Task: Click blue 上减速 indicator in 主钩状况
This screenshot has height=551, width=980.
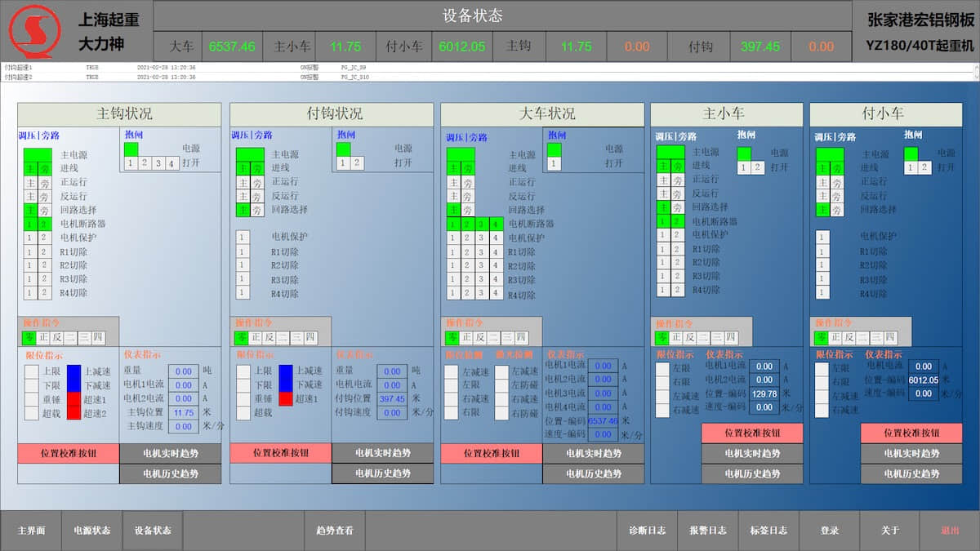Action: 74,371
